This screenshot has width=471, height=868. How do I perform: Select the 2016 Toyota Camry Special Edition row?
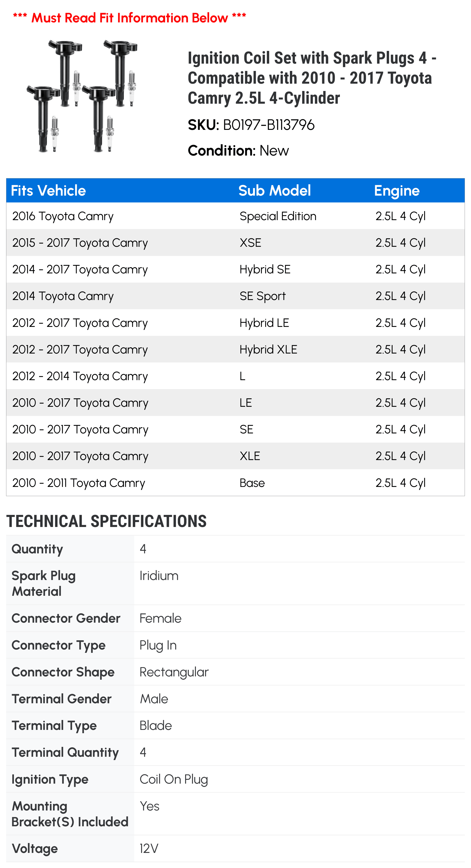click(x=235, y=216)
